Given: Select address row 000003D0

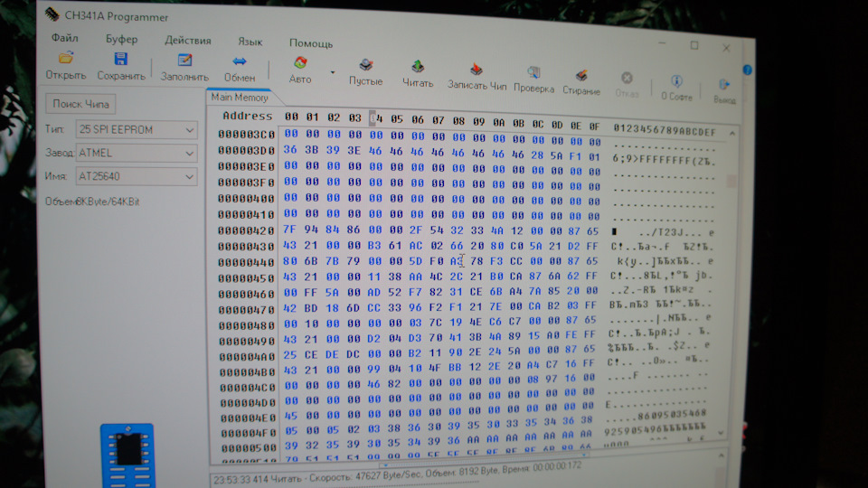Looking at the screenshot, I should tap(246, 150).
